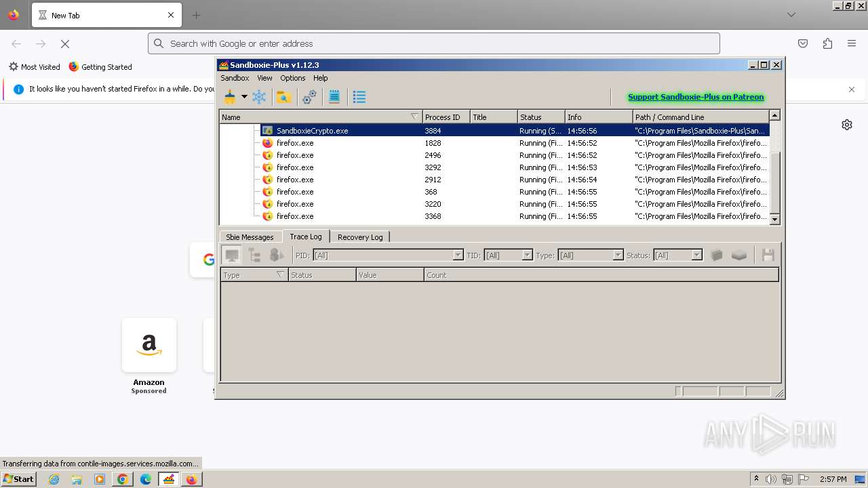Click the SandboxieCrypto.exe path cell

(701, 131)
